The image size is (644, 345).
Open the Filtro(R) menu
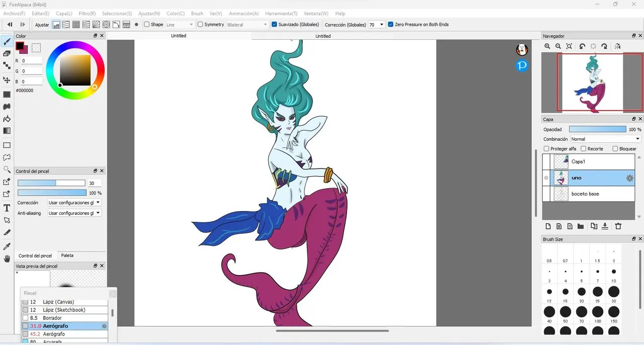coord(87,14)
